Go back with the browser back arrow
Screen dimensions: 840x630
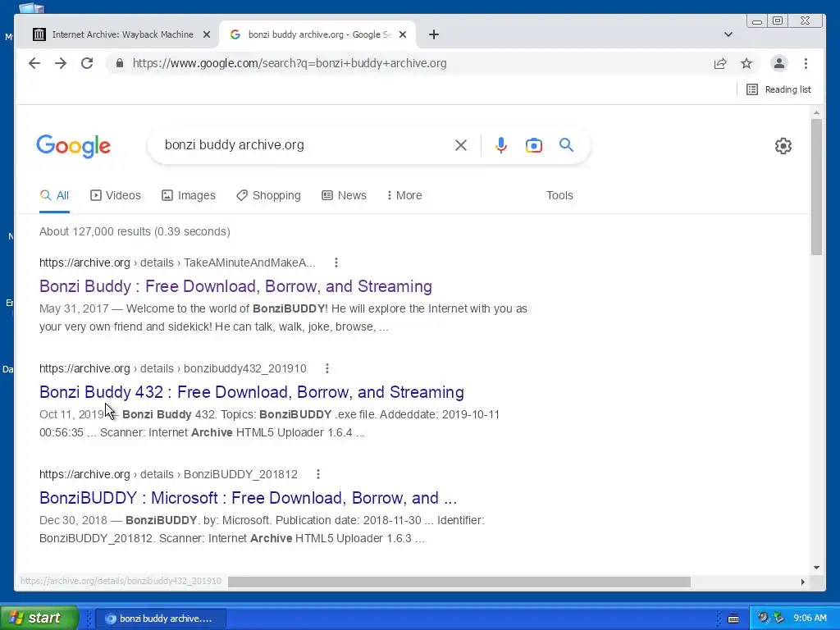[x=34, y=63]
